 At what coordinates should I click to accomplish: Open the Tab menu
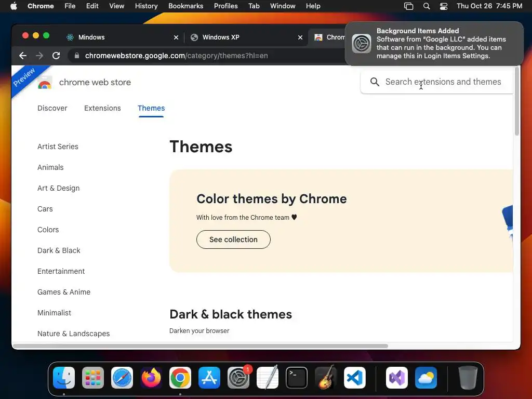(x=254, y=6)
